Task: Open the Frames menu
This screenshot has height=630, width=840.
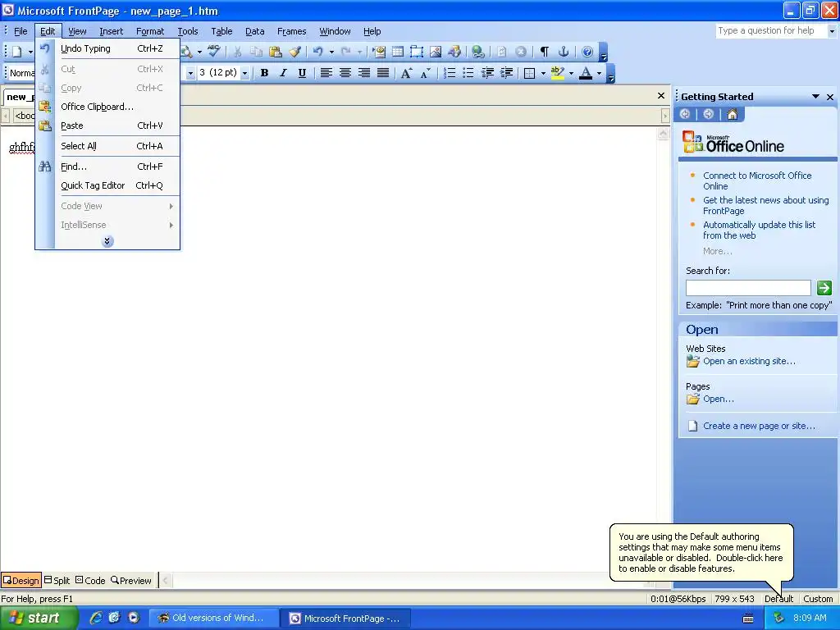Action: pyautogui.click(x=291, y=31)
